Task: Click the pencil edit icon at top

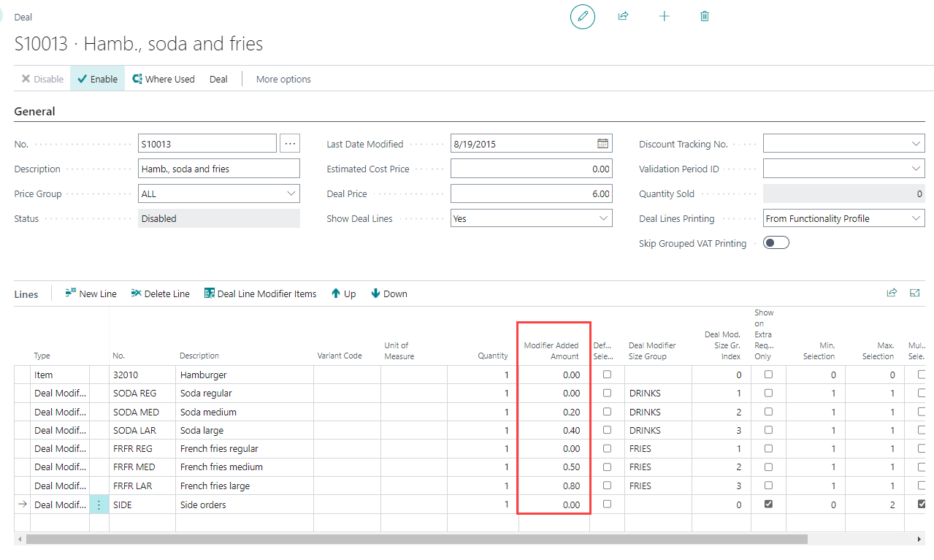Action: click(x=582, y=16)
